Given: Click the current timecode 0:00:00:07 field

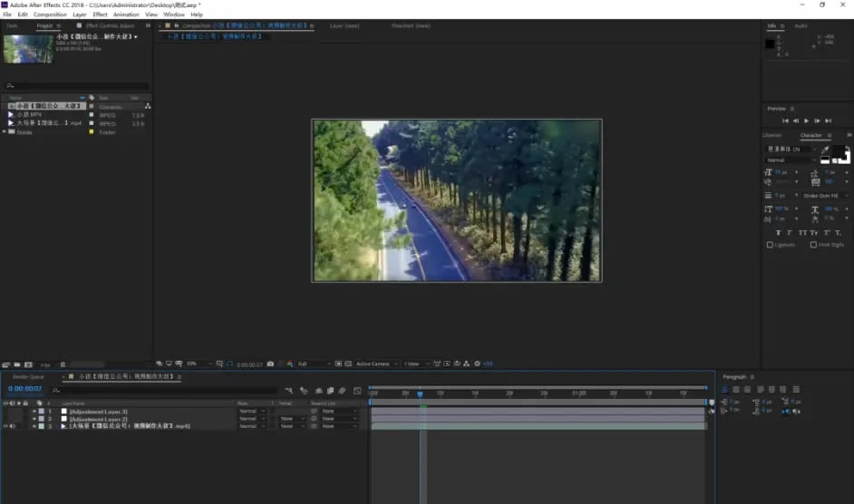Looking at the screenshot, I should [24, 389].
